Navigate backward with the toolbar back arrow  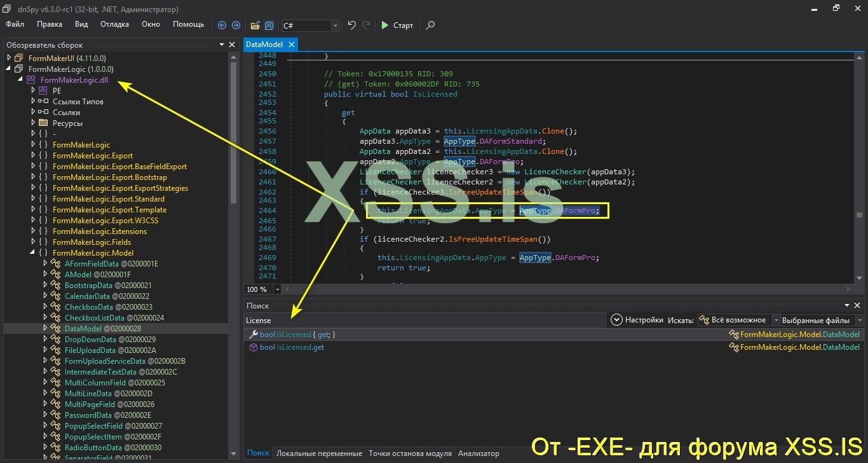tap(222, 25)
